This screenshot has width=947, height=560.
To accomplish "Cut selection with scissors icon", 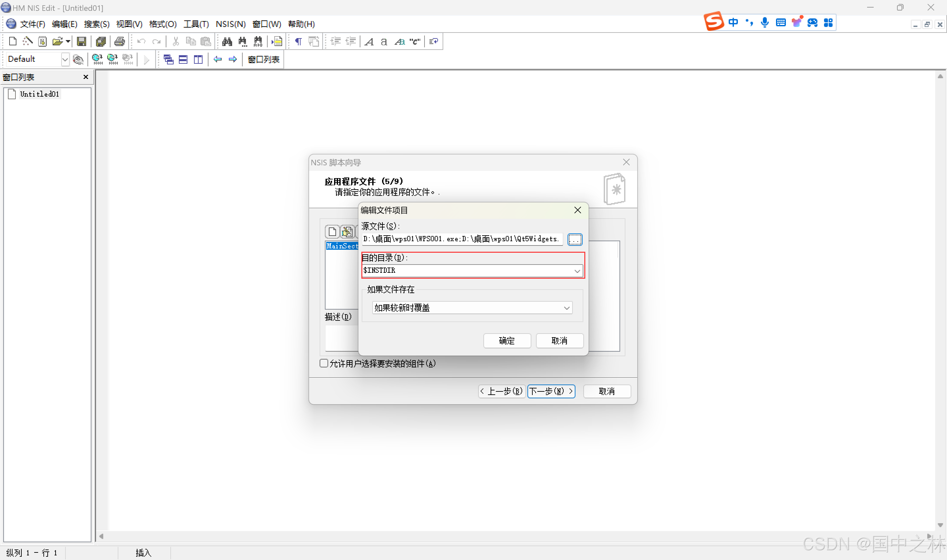I will [x=176, y=41].
